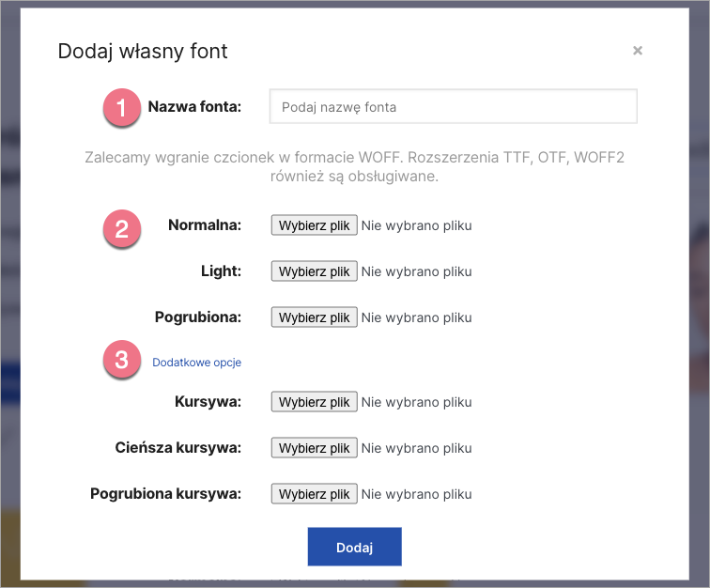Close the Dodaj własny font dialog
Viewport: 710px width, 588px height.
pyautogui.click(x=638, y=51)
